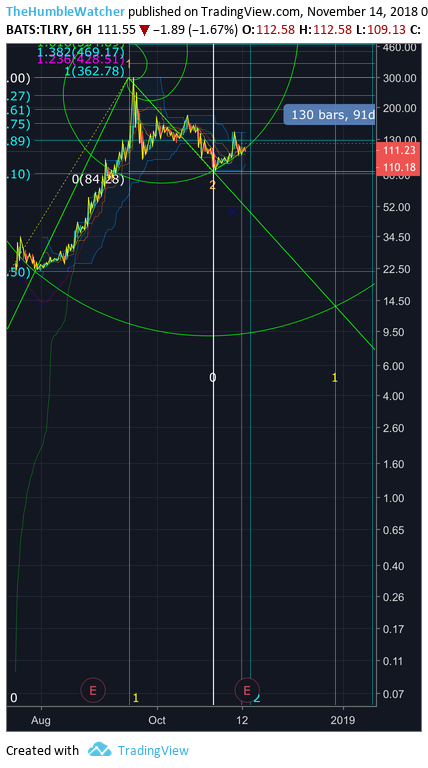Click the high value H:112.58

pyautogui.click(x=325, y=30)
